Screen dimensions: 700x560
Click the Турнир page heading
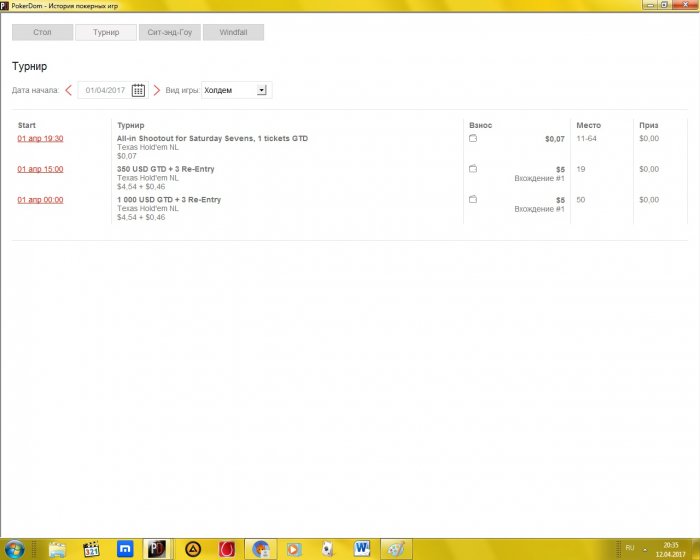tap(29, 66)
